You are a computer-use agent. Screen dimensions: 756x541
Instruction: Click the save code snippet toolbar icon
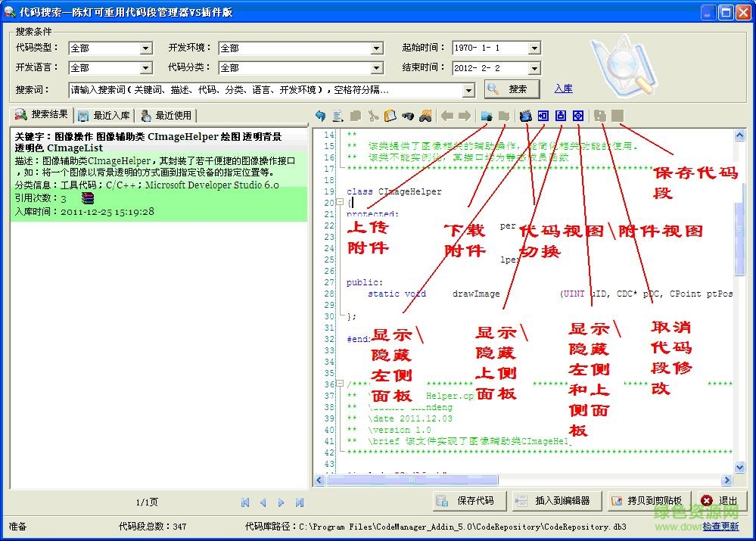tap(618, 116)
